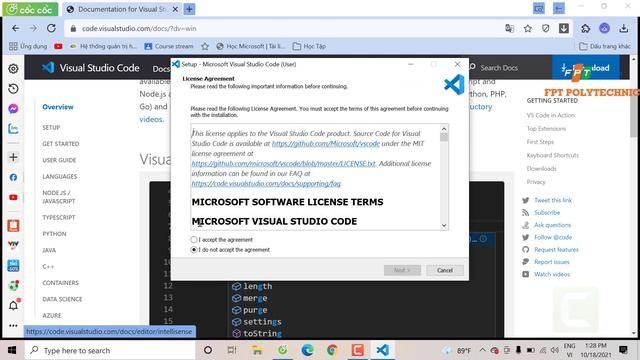Screen dimensions: 640x360
Task: Open the Request features link
Action: tap(556, 249)
